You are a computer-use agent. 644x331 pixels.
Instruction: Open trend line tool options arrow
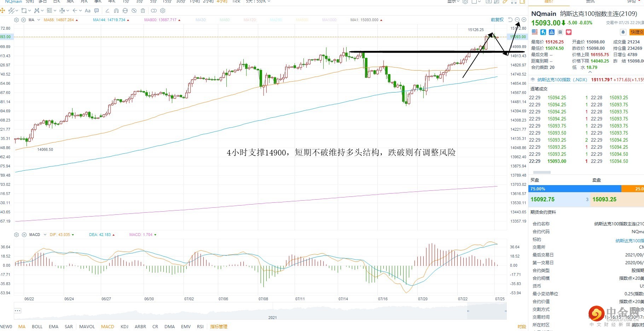pos(17,11)
